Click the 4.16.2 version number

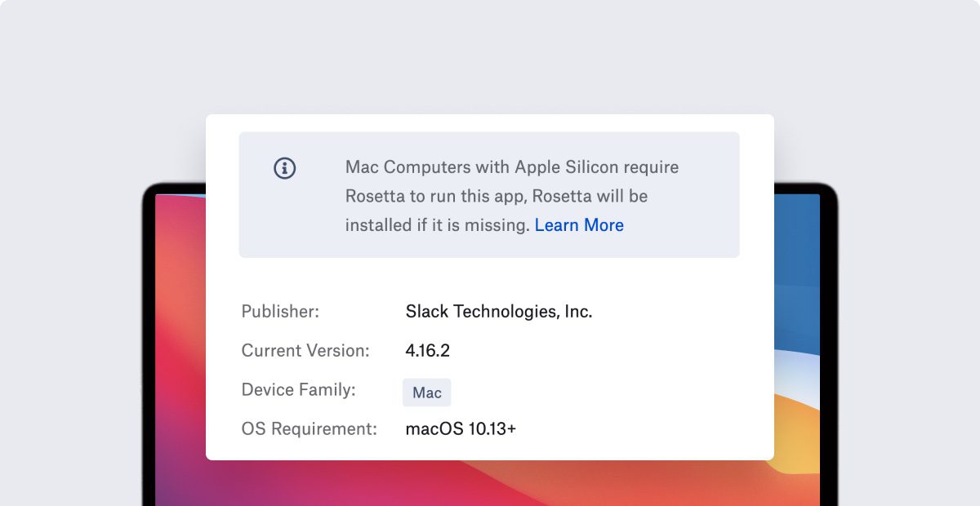[x=427, y=351]
